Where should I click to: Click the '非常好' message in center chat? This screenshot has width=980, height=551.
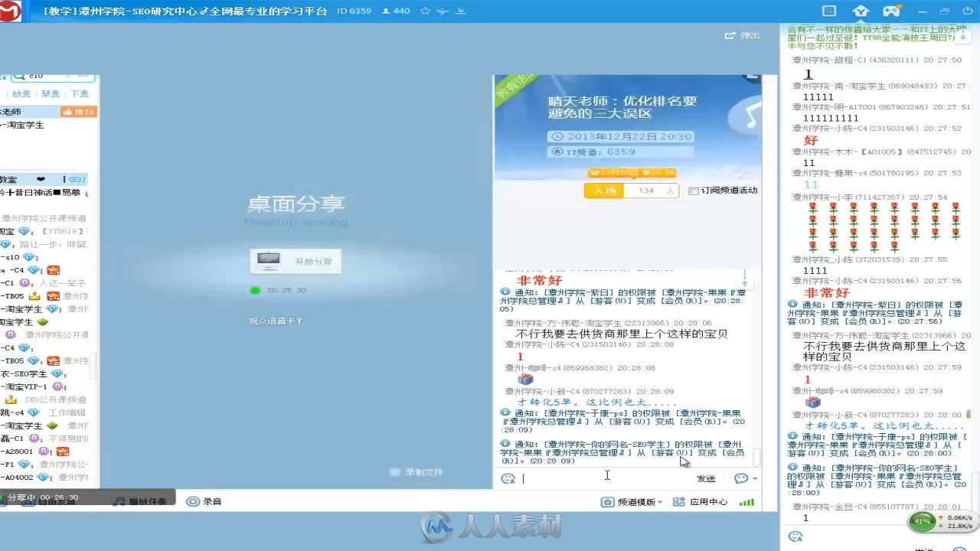tap(539, 281)
